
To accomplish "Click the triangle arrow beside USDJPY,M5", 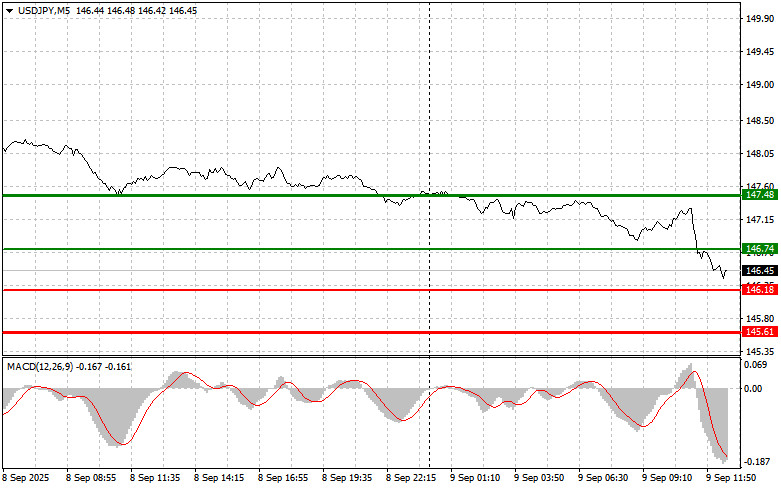I will (9, 9).
